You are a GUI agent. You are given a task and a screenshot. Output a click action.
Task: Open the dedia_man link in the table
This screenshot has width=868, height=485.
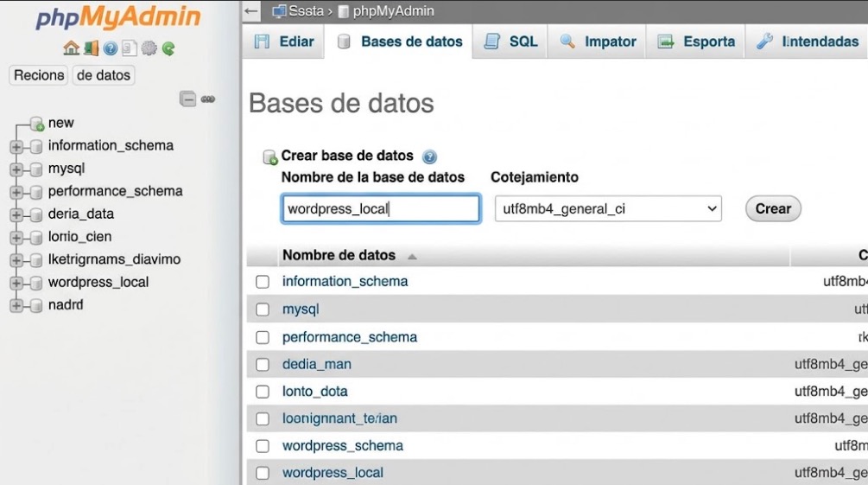pyautogui.click(x=317, y=364)
